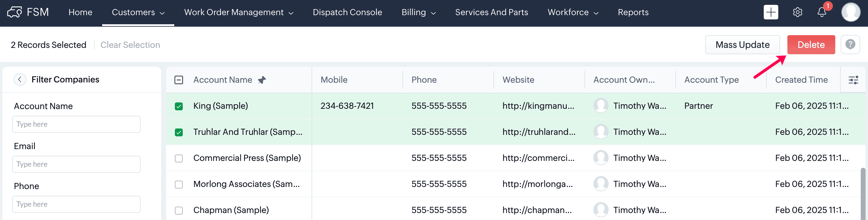The width and height of the screenshot is (868, 220).
Task: Click the plus quick-create icon
Action: tap(770, 12)
